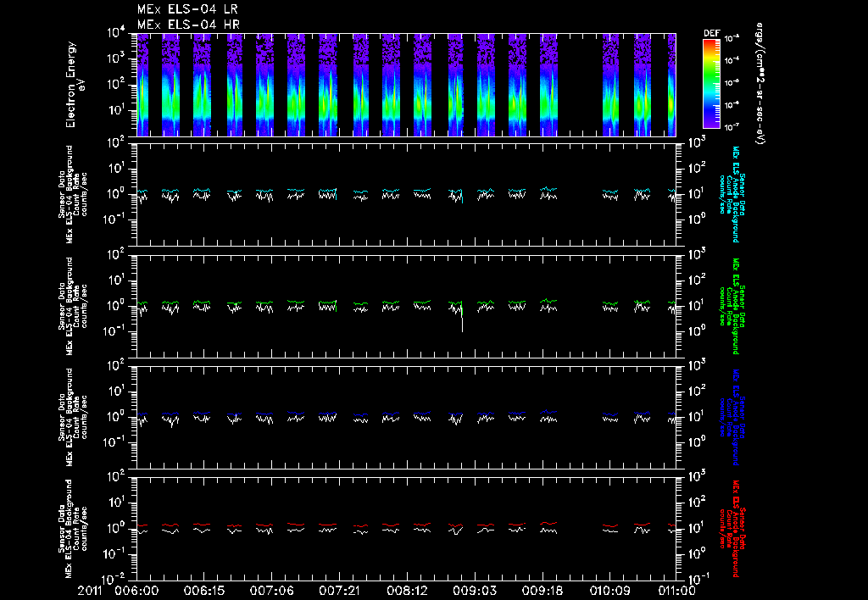Select the "Electron Energy eV" axis label
The width and height of the screenshot is (868, 600).
tap(75, 85)
